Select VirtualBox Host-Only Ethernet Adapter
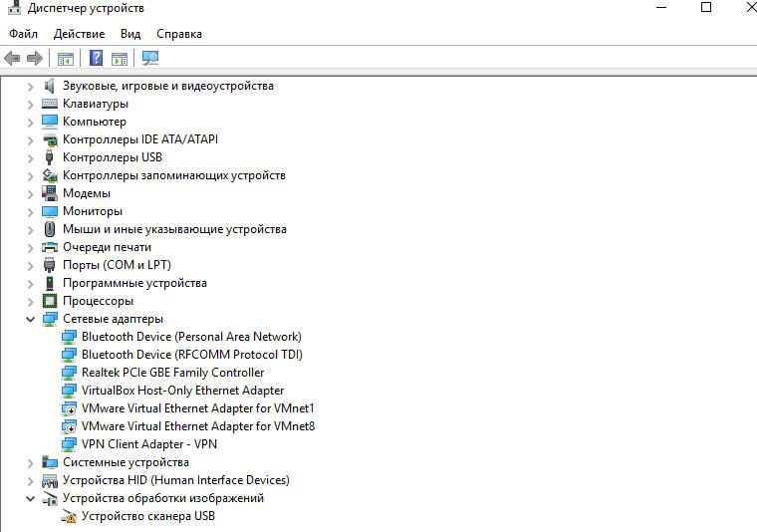The image size is (757, 532). coord(182,391)
